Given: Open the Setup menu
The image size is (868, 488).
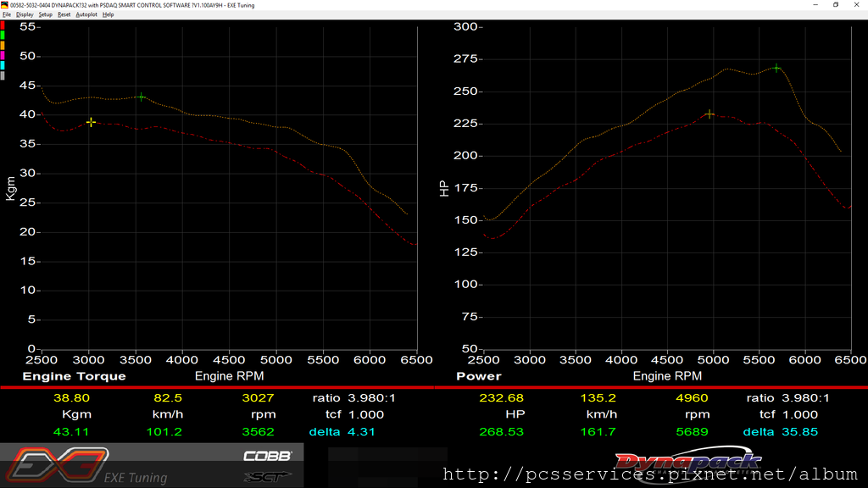Looking at the screenshot, I should (46, 15).
